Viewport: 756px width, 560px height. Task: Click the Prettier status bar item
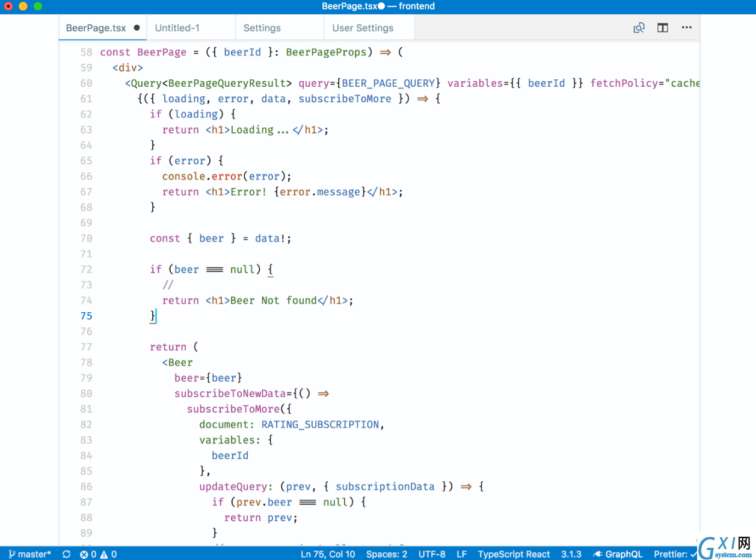(675, 554)
